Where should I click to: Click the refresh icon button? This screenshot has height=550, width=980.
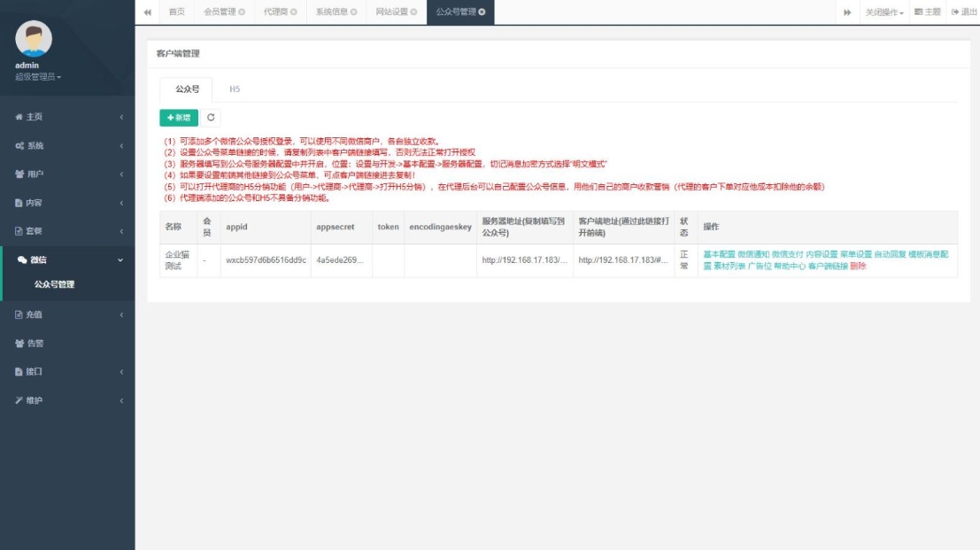pyautogui.click(x=211, y=118)
